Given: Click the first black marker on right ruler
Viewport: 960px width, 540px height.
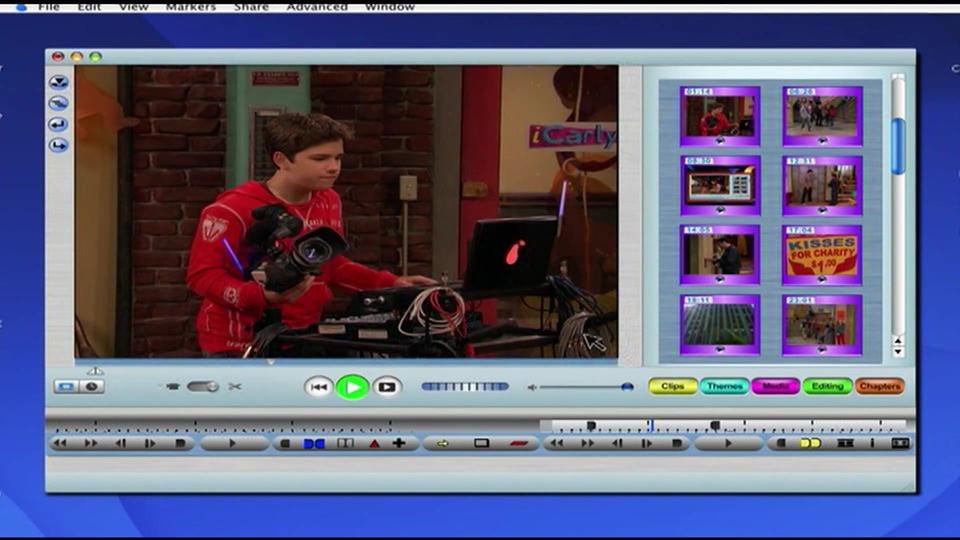Looking at the screenshot, I should click(591, 425).
